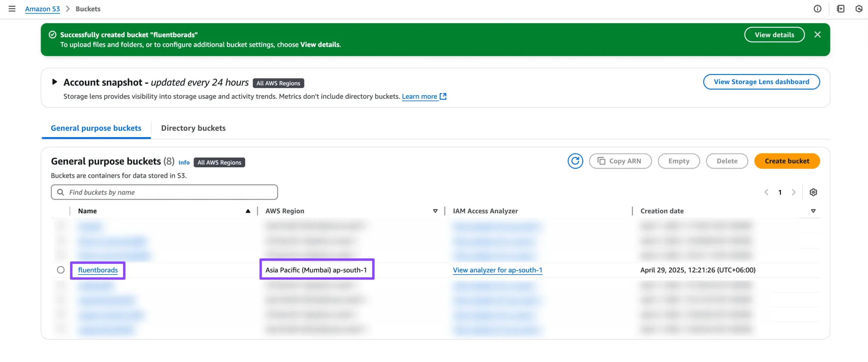Click the hexagon settings icon in the header
Image resolution: width=868 pixels, height=362 pixels.
click(x=859, y=9)
